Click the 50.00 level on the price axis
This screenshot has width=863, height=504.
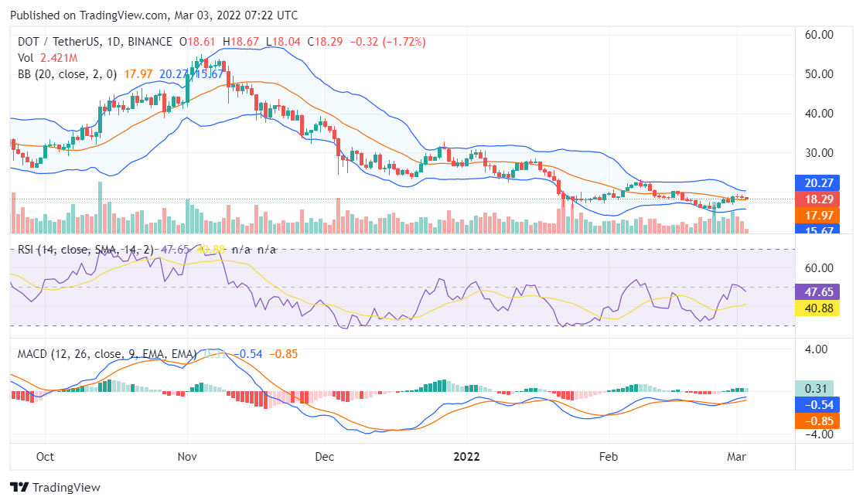[819, 74]
